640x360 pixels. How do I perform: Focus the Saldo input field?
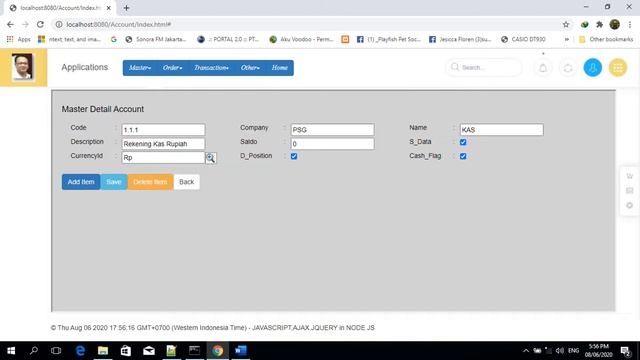pyautogui.click(x=332, y=144)
